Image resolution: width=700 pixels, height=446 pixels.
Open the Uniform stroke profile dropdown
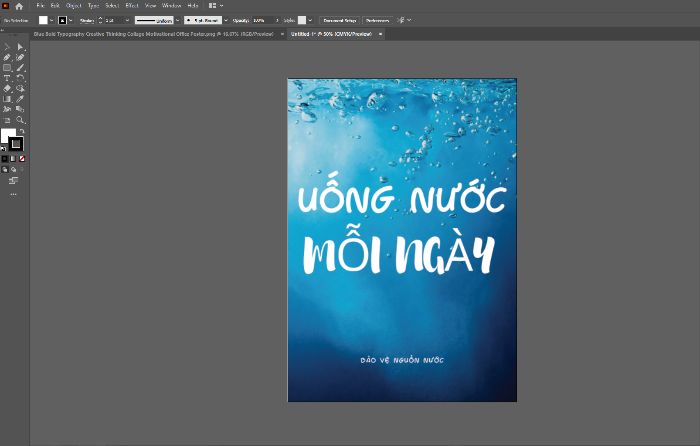click(177, 21)
